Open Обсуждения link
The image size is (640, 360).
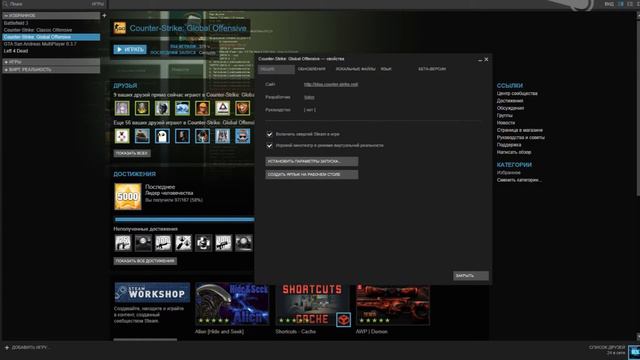(510, 108)
